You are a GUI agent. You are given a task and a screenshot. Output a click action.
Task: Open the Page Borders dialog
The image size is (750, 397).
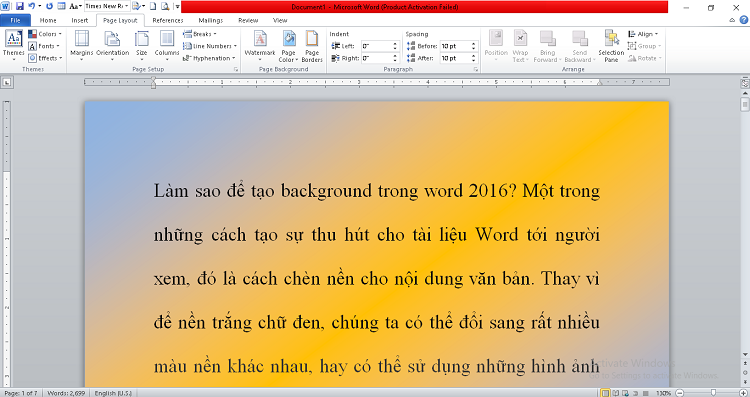(x=312, y=46)
